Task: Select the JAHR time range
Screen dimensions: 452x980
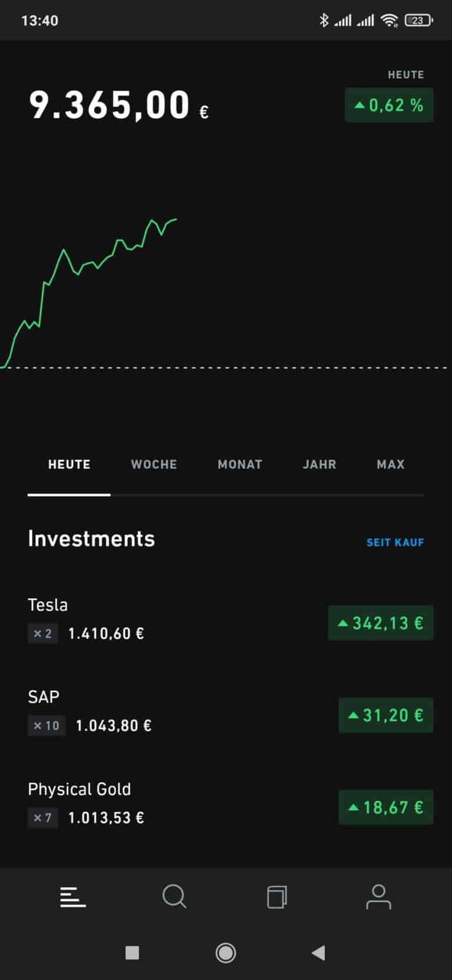Action: tap(319, 465)
